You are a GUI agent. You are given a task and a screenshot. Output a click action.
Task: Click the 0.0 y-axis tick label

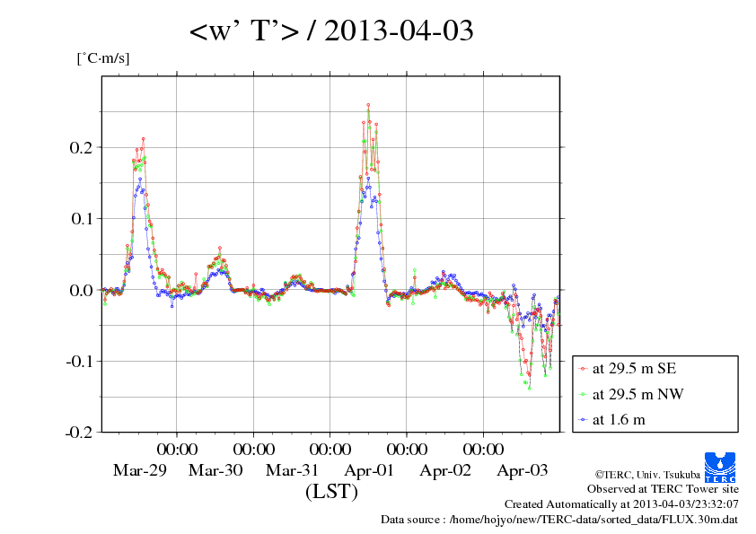[81, 290]
